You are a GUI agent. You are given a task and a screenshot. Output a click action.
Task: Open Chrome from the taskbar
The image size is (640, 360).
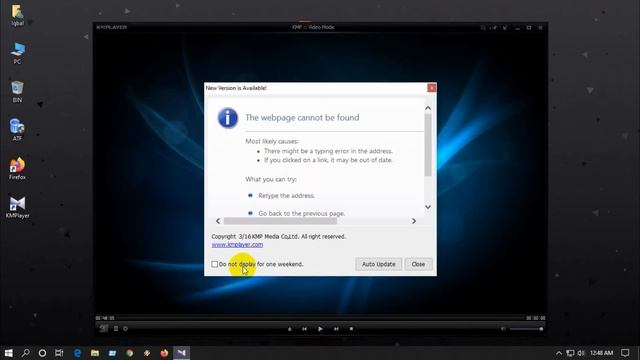(x=130, y=353)
